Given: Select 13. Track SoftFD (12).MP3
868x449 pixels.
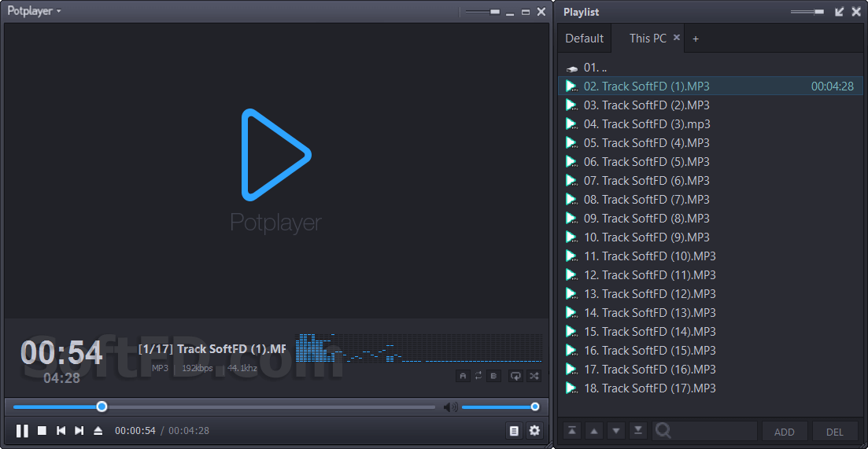Looking at the screenshot, I should coord(711,293).
